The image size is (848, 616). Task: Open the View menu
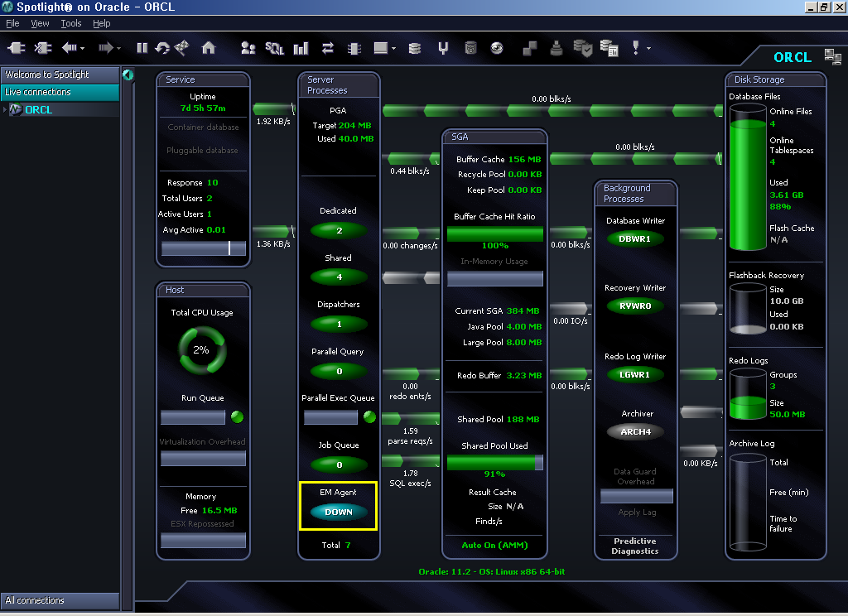(x=40, y=23)
